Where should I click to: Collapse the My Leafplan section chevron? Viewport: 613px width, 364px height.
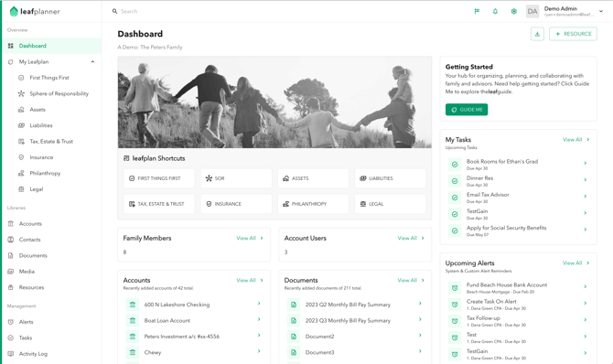[x=92, y=62]
